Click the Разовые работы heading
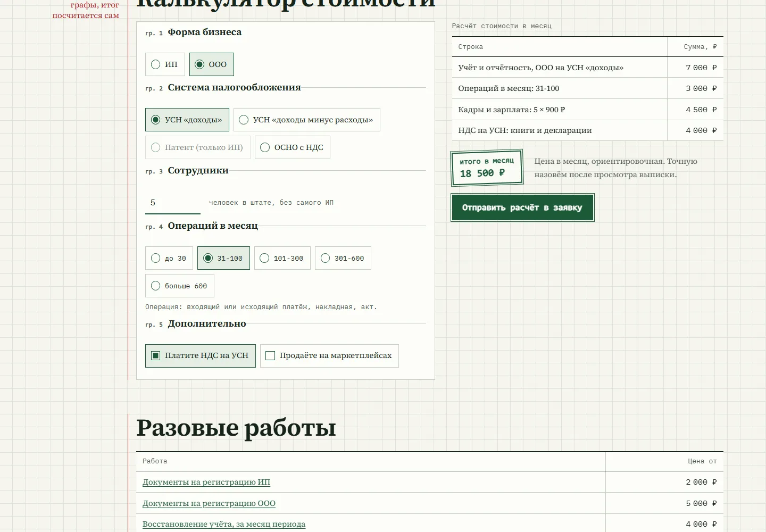Screen dimensions: 766x532 coord(236,428)
